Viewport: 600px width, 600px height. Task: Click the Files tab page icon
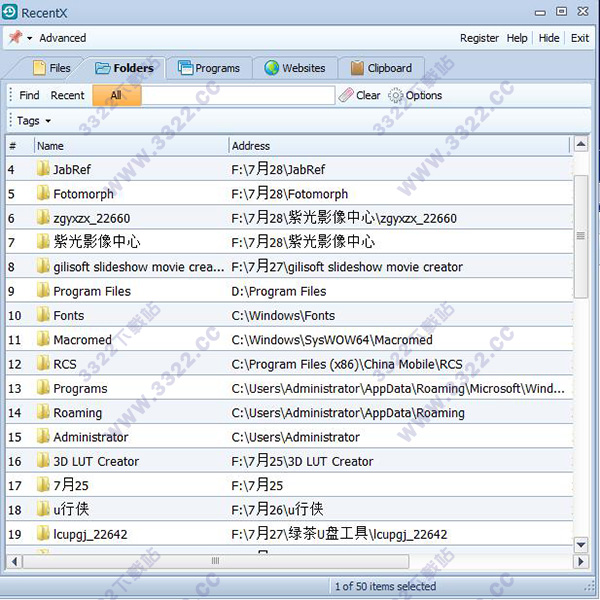coord(39,68)
